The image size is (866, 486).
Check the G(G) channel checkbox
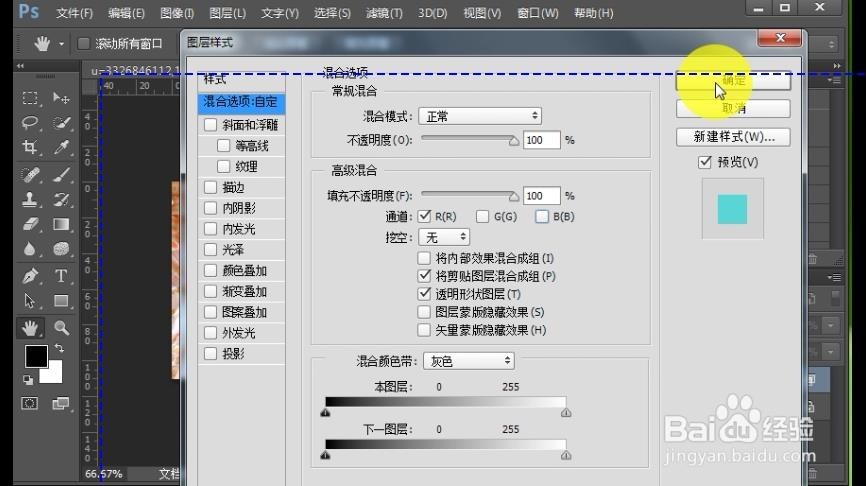click(483, 216)
